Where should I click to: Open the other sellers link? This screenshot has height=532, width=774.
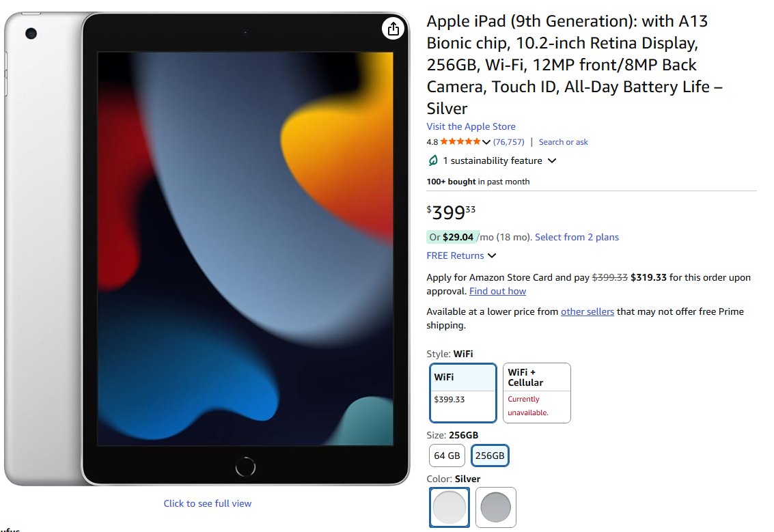[588, 311]
